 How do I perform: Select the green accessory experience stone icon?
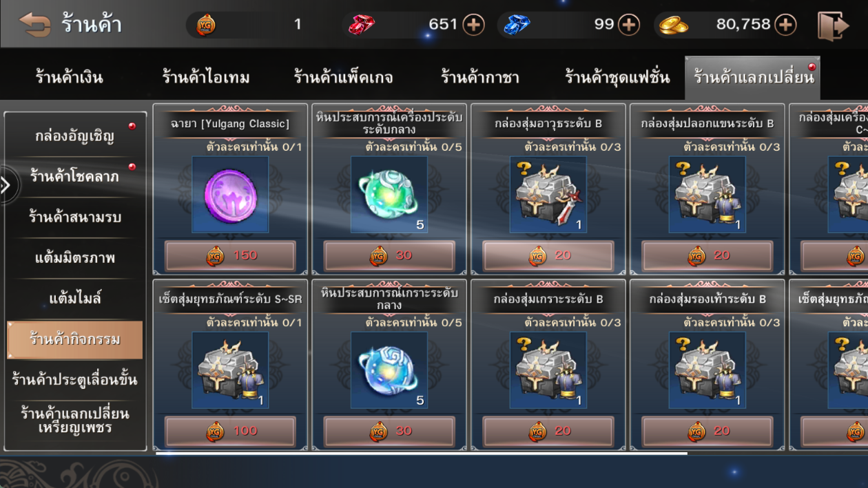[389, 195]
